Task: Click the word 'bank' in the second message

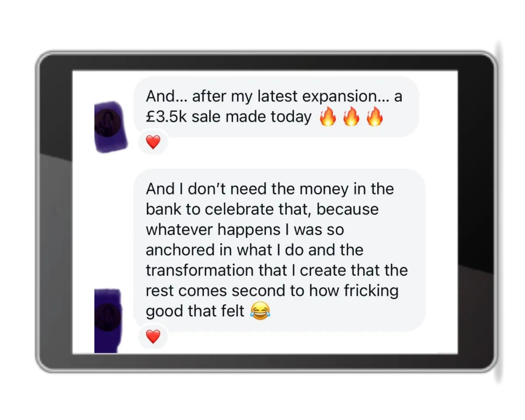Action: (x=164, y=209)
